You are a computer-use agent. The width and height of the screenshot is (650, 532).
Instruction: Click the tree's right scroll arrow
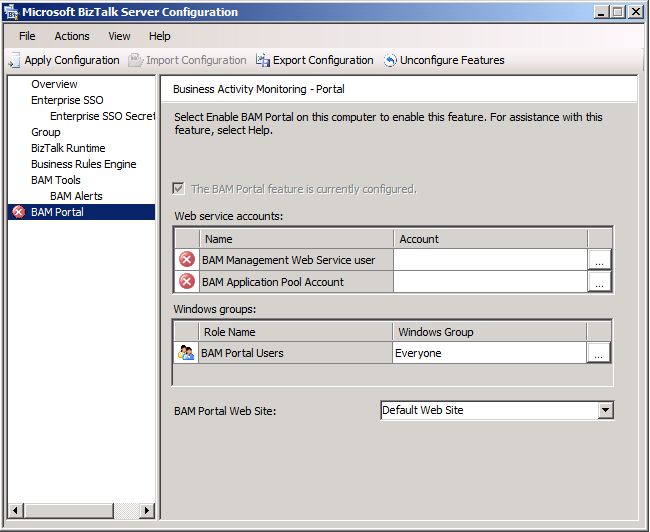coord(147,510)
